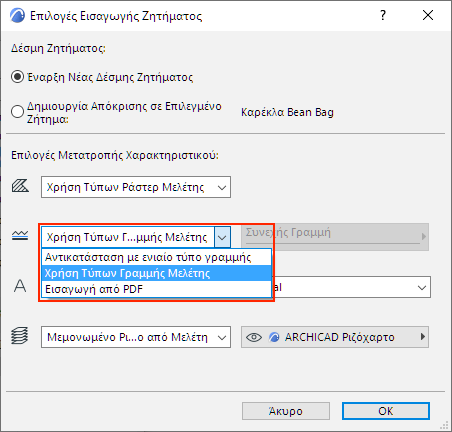The width and height of the screenshot is (452, 432).
Task: Expand the font dropdown beside letter A
Action: [422, 287]
